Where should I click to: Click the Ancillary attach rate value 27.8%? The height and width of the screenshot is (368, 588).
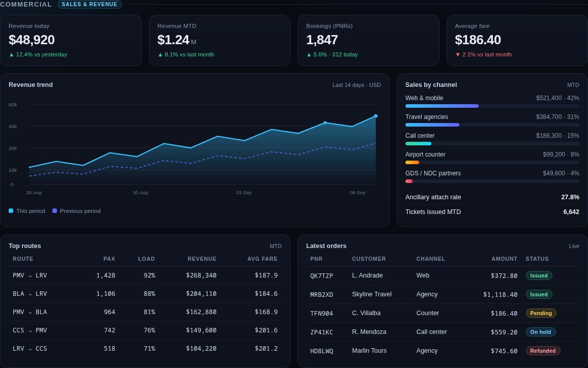pos(570,197)
